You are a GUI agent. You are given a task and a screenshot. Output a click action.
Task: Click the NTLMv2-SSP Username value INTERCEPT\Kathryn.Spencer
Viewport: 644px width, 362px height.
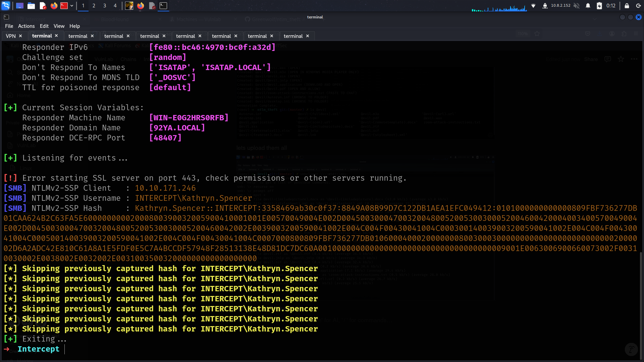(194, 198)
